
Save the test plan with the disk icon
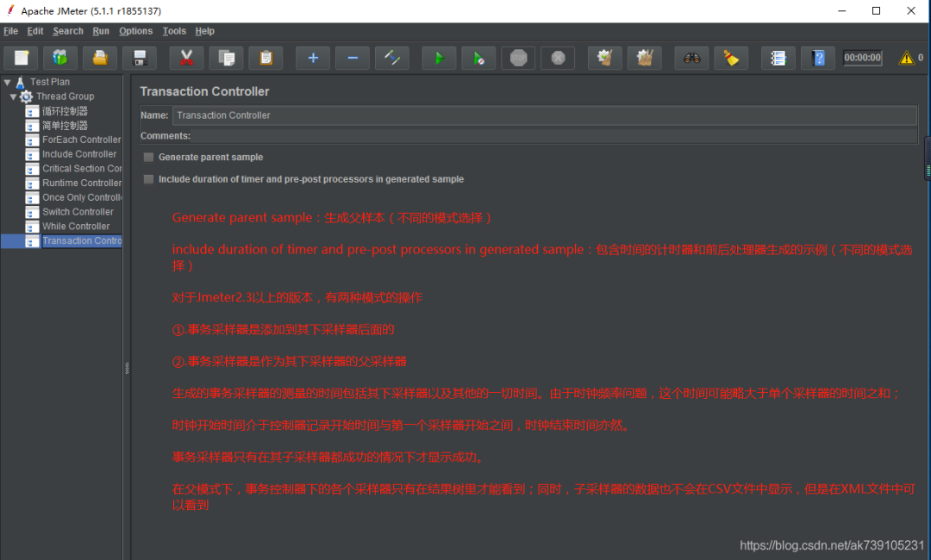140,58
